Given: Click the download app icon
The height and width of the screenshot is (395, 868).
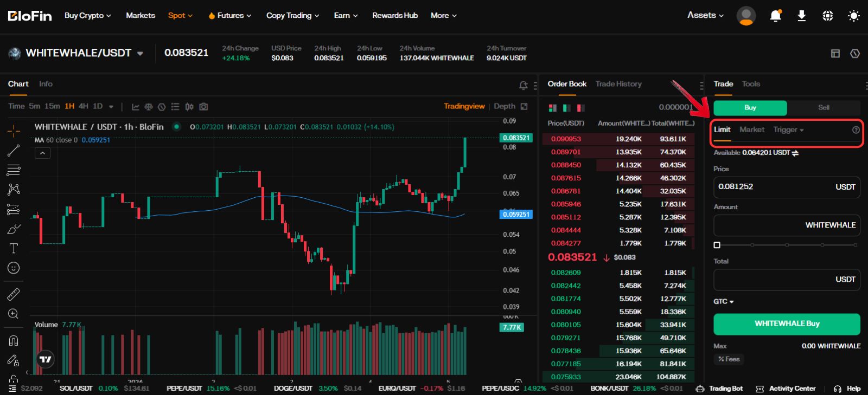Looking at the screenshot, I should point(801,16).
